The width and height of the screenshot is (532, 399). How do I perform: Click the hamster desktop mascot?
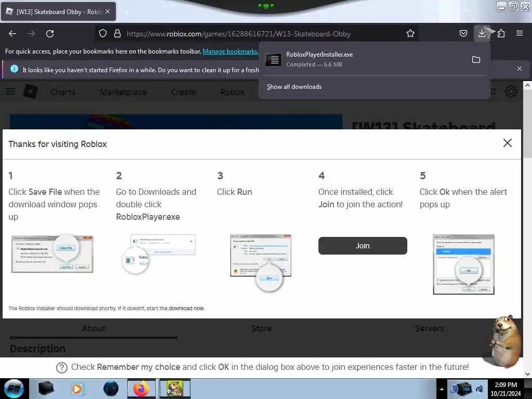click(505, 341)
